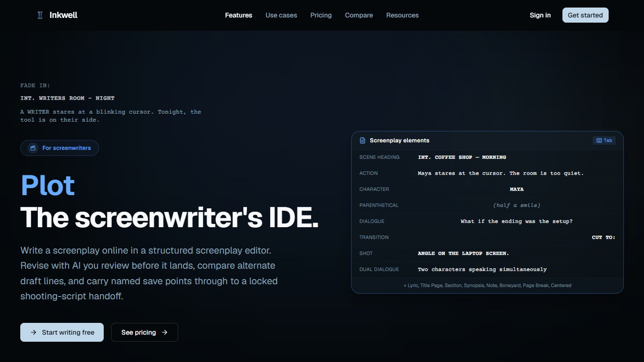Select the CHARACTER row label
644x362 pixels.
point(374,189)
